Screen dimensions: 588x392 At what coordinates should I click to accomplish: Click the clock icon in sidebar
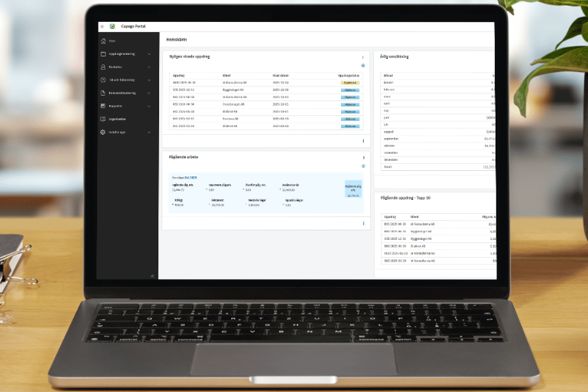103,80
